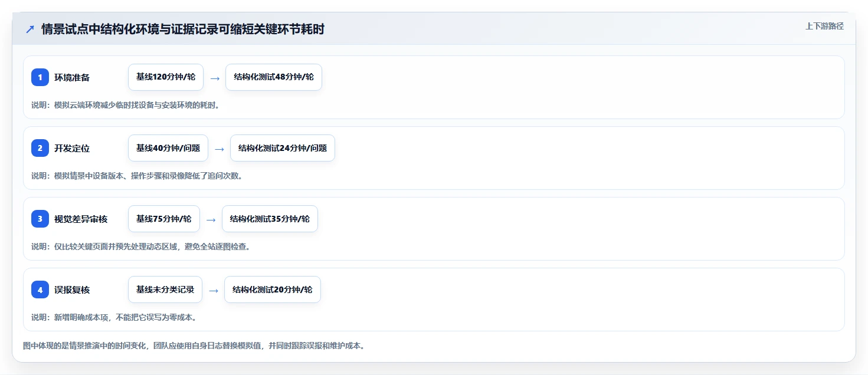Click the 开发定位 step label
868x375 pixels.
click(x=72, y=148)
